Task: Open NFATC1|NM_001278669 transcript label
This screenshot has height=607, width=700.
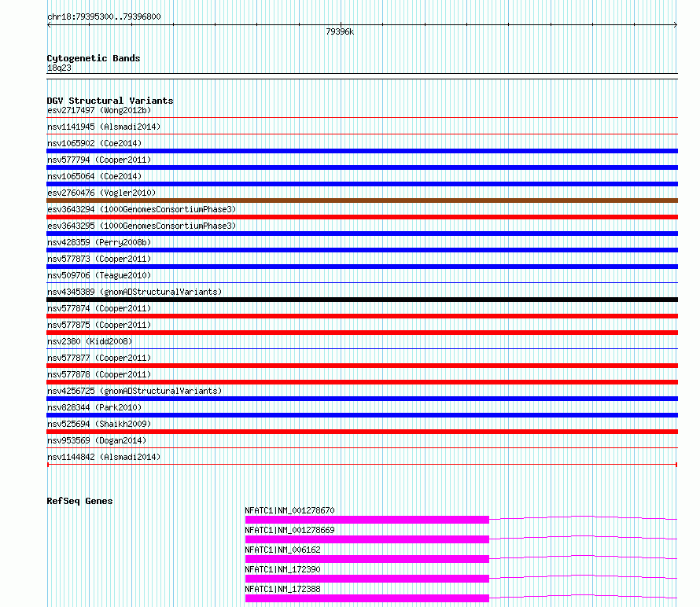Action: [x=289, y=530]
